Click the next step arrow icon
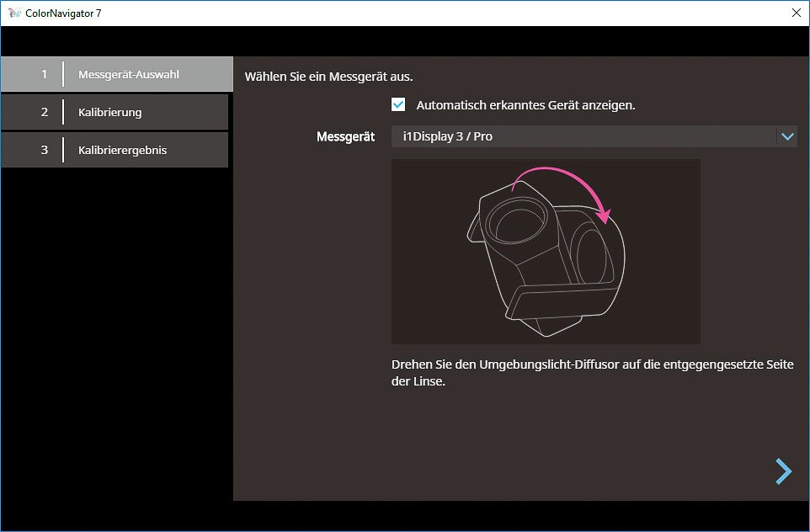The width and height of the screenshot is (810, 532). click(783, 471)
